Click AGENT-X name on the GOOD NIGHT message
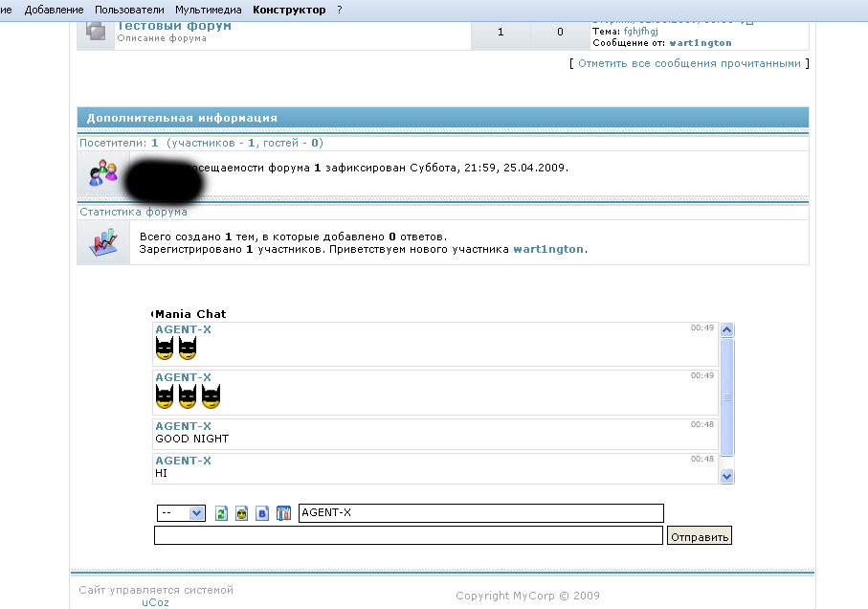The height and width of the screenshot is (609, 868). point(183,426)
